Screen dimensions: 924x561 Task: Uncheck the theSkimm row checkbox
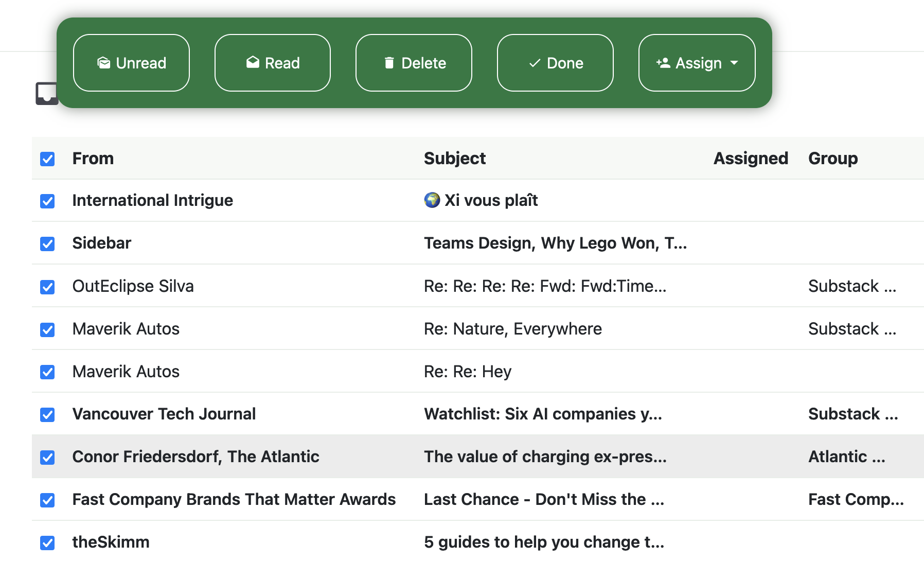coord(47,542)
